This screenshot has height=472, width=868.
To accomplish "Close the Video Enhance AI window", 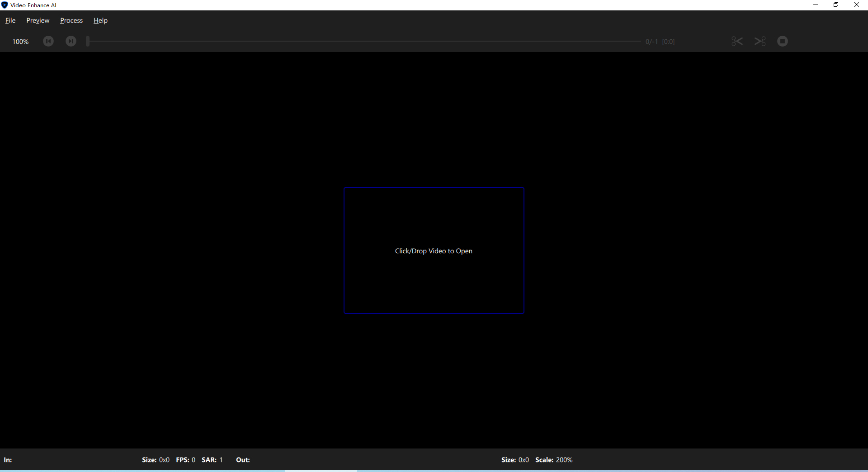I will tap(857, 5).
